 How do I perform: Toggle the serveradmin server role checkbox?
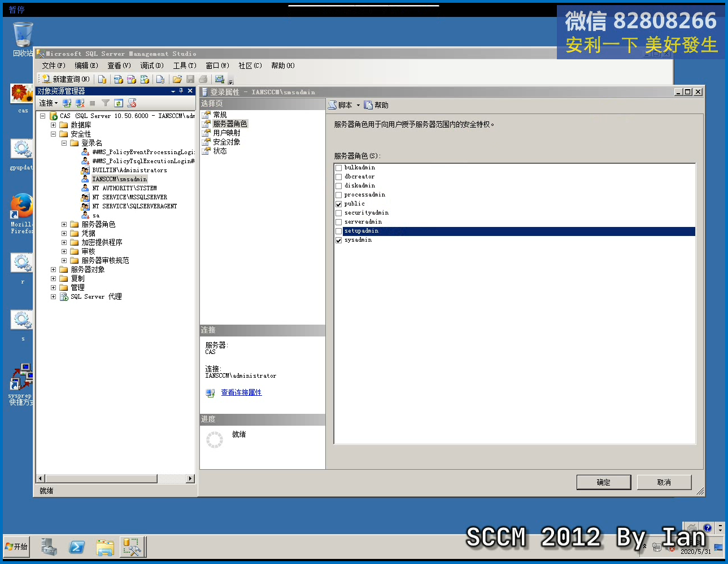(339, 222)
